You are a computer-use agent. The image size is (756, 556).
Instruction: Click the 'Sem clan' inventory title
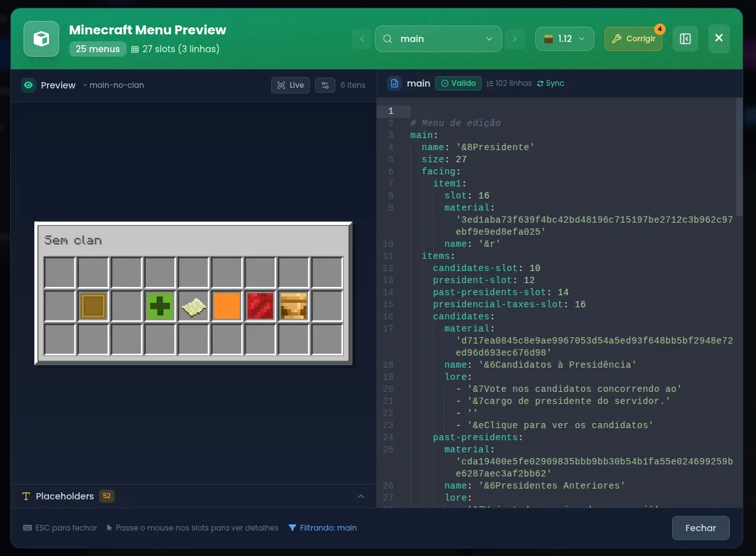(73, 240)
